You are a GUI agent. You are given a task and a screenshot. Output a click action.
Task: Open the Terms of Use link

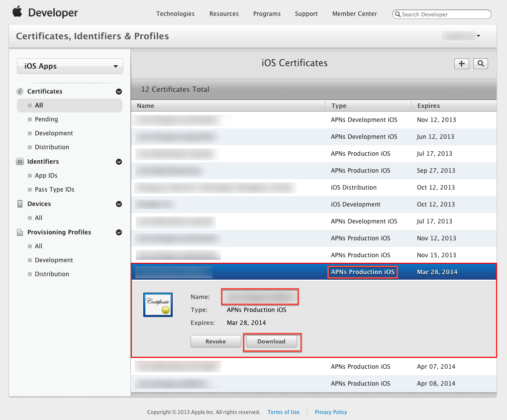pyautogui.click(x=284, y=412)
